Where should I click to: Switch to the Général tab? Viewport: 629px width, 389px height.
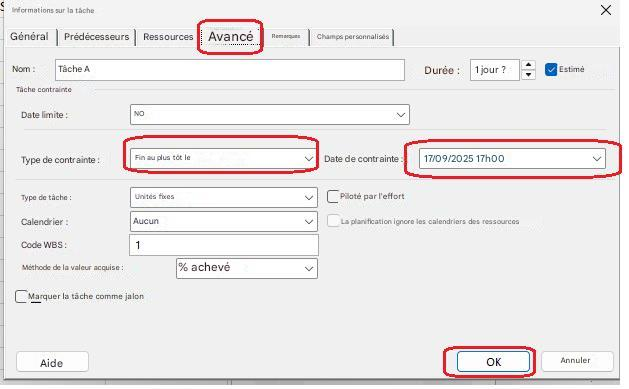tap(29, 36)
